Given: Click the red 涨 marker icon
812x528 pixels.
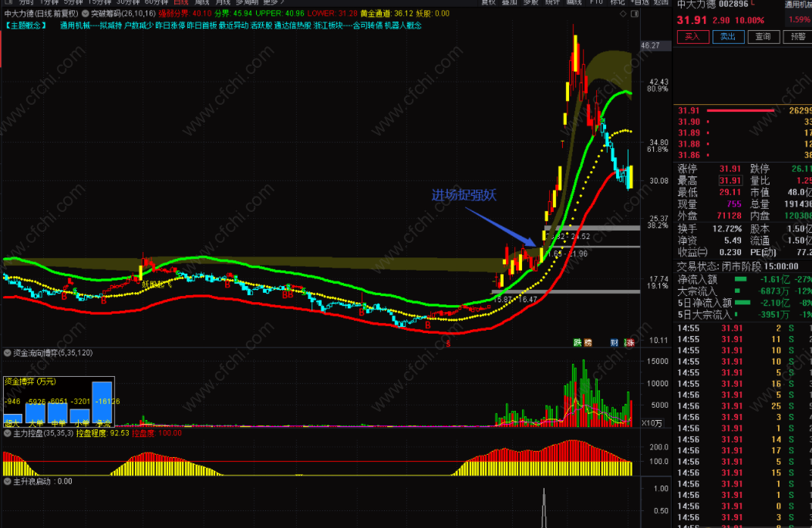Looking at the screenshot, I should point(628,342).
